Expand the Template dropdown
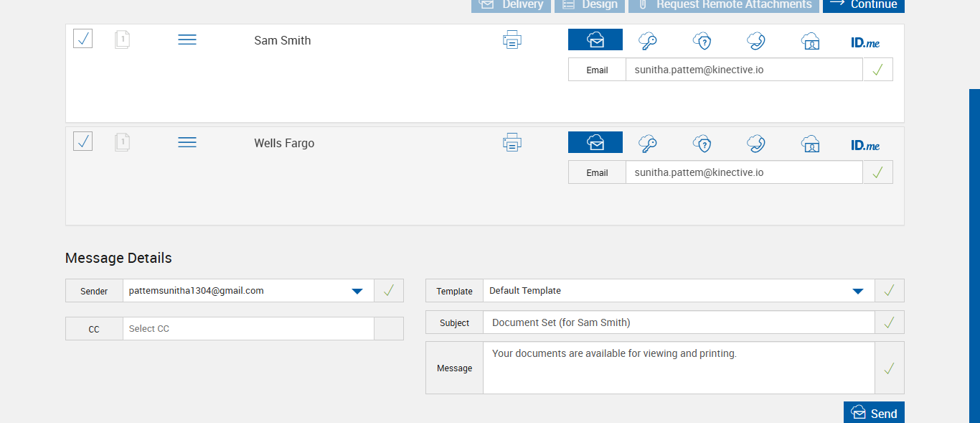The width and height of the screenshot is (980, 423). [x=857, y=291]
